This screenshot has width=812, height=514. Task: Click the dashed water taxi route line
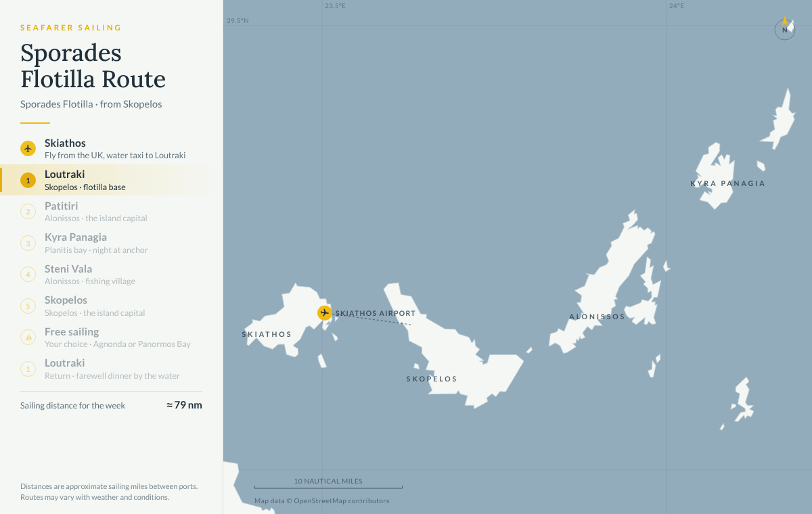pos(371,319)
